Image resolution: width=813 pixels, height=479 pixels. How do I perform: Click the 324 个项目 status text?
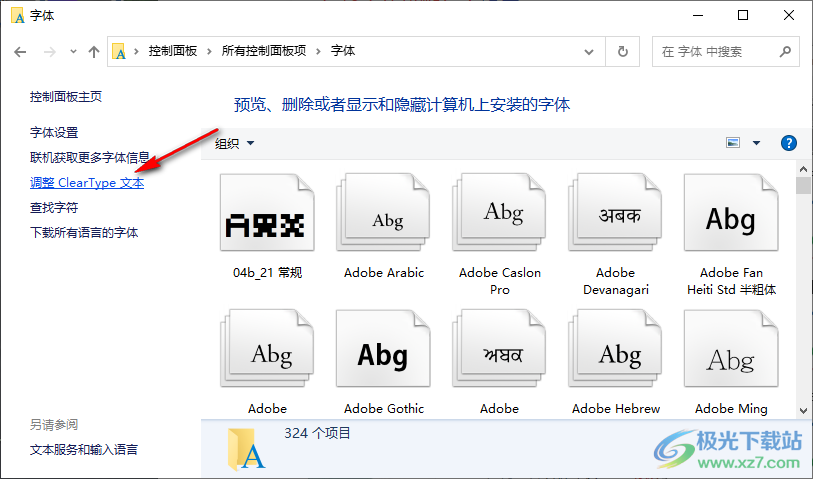point(317,433)
